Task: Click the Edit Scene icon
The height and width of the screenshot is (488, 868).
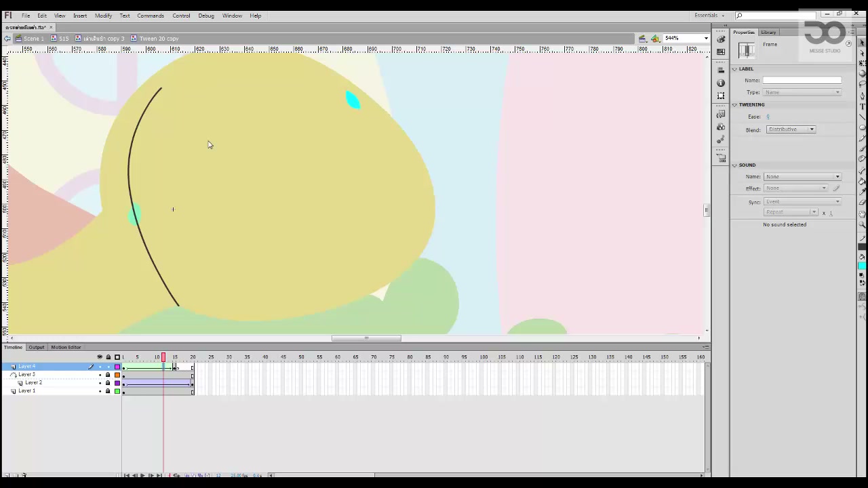Action: pos(642,39)
